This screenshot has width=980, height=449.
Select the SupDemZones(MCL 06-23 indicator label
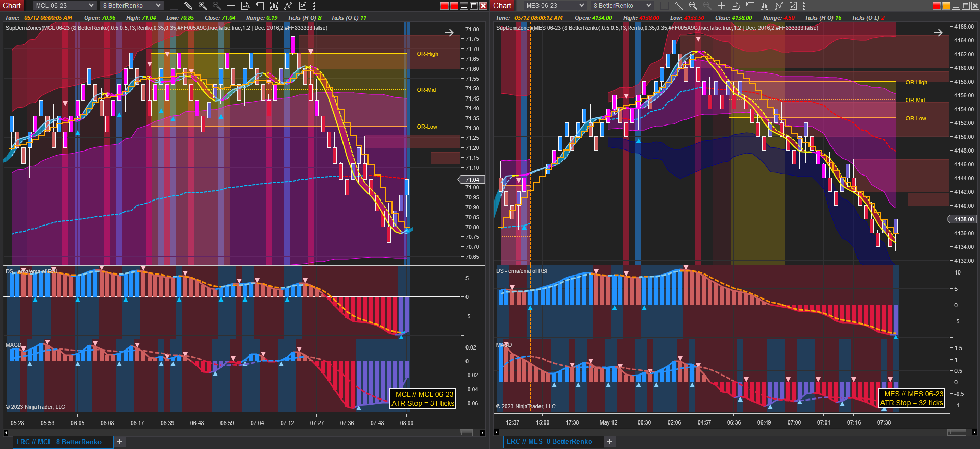click(166, 28)
